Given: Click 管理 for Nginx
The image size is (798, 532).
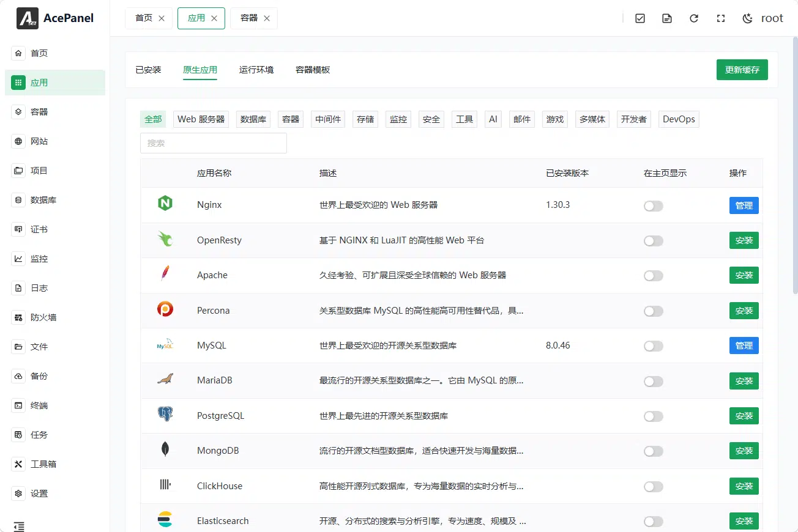Looking at the screenshot, I should [744, 205].
